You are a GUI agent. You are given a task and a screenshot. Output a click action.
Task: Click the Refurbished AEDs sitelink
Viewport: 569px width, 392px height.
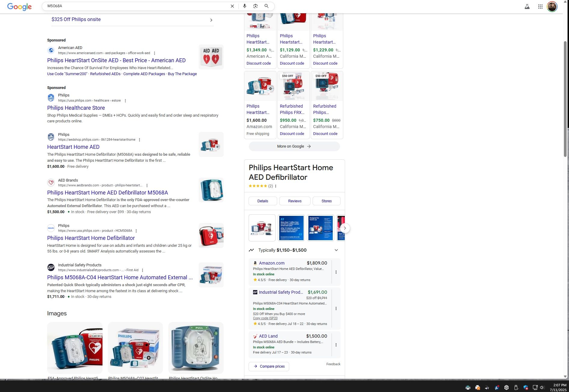105,74
